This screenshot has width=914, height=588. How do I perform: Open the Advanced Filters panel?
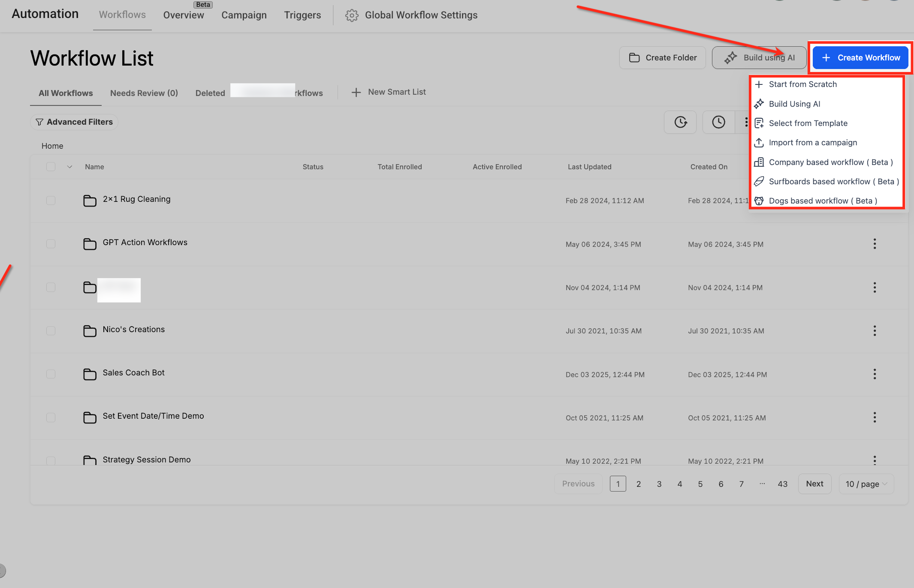click(74, 122)
